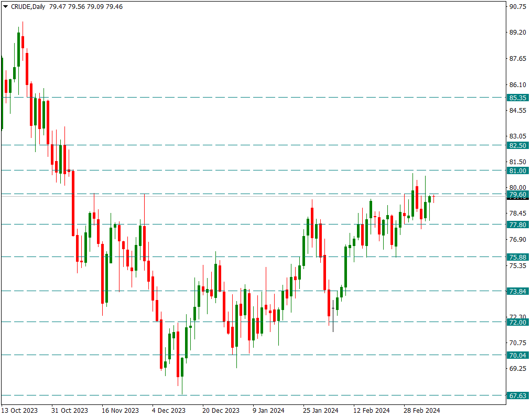Click the 86.10 price scale value

(518, 84)
